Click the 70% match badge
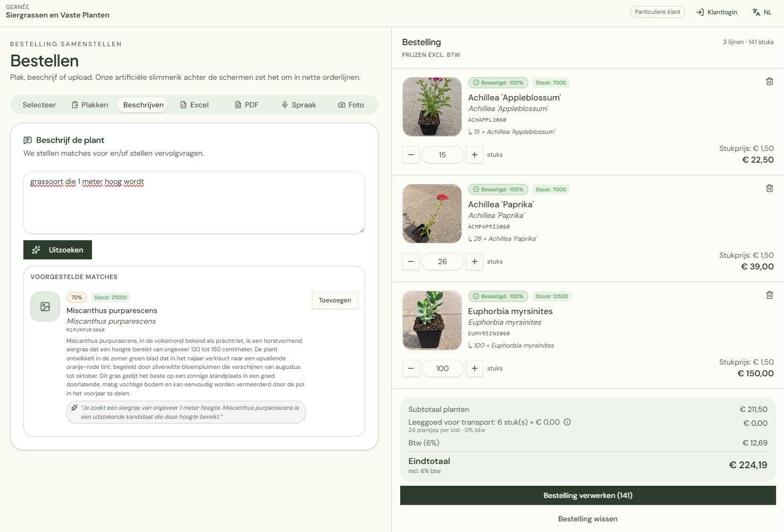Screen dimensions: 784x532 (77, 298)
